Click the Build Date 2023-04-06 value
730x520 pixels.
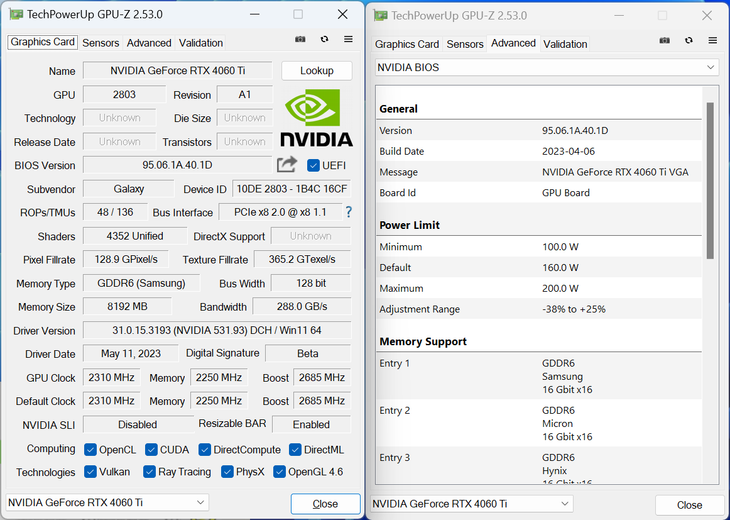568,151
